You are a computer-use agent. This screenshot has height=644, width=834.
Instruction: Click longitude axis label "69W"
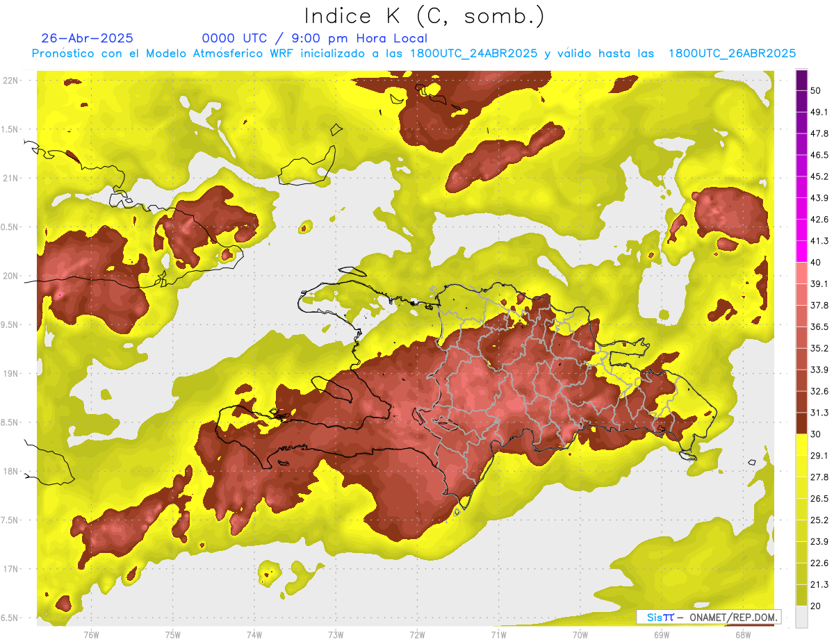tap(662, 635)
